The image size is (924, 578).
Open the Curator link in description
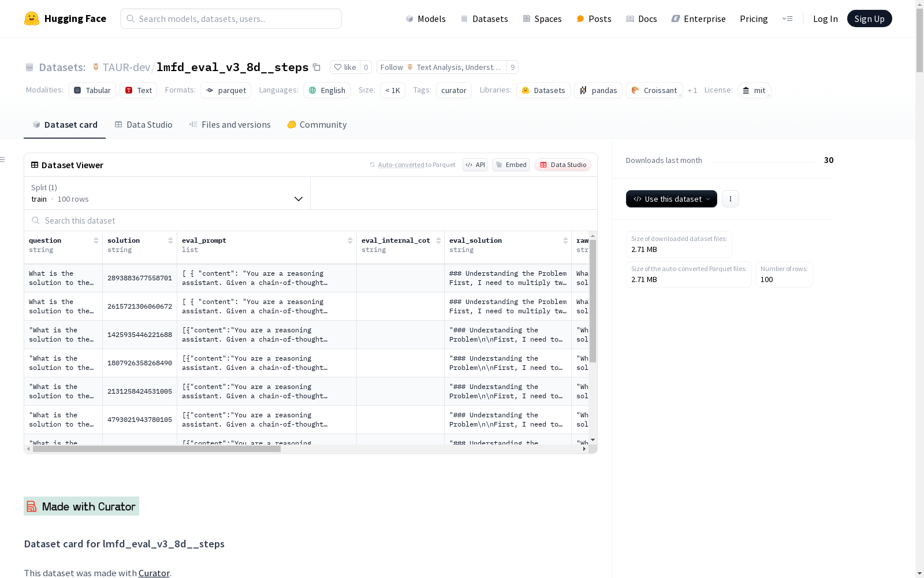(154, 573)
